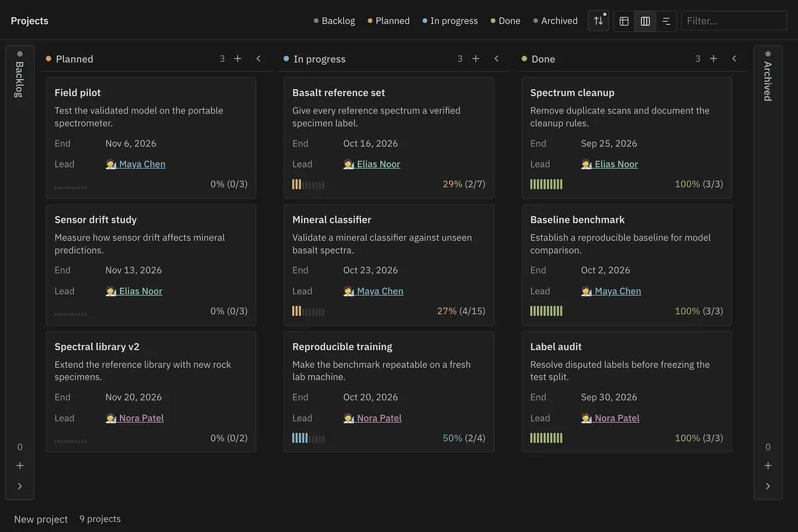Open Elias Noor on Sensor drift study
Viewport: 798px width, 532px height.
click(134, 291)
